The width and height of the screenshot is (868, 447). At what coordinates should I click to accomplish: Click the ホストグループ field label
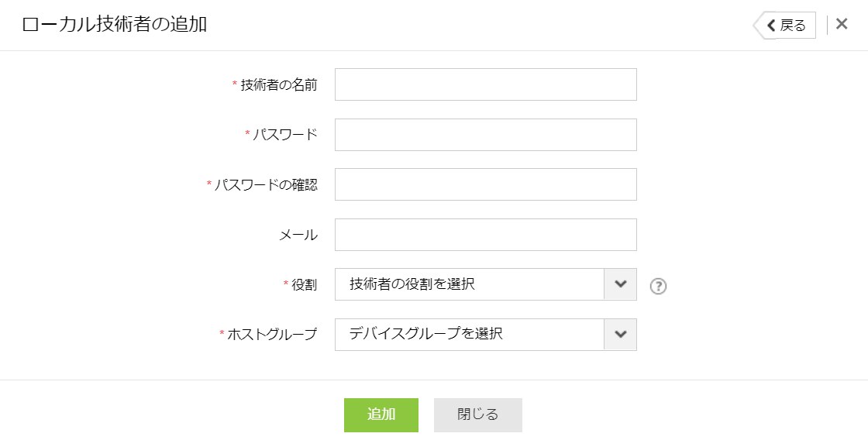click(x=272, y=335)
